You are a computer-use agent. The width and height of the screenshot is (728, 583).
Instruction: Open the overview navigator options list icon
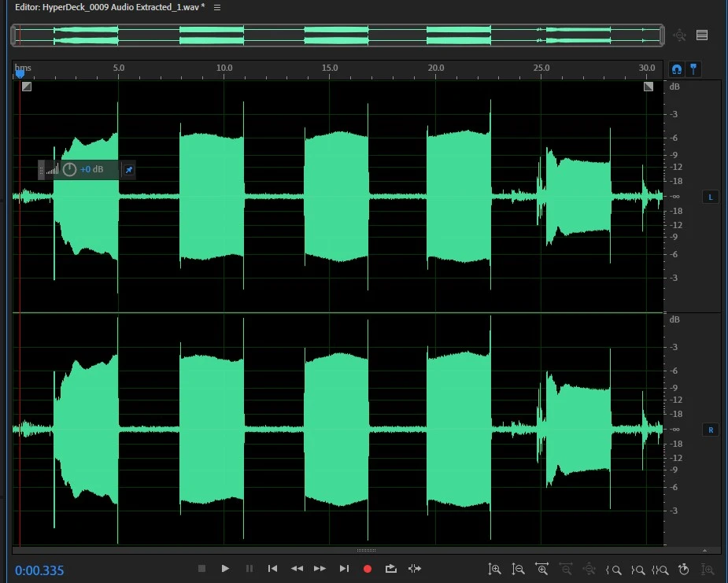coord(702,35)
